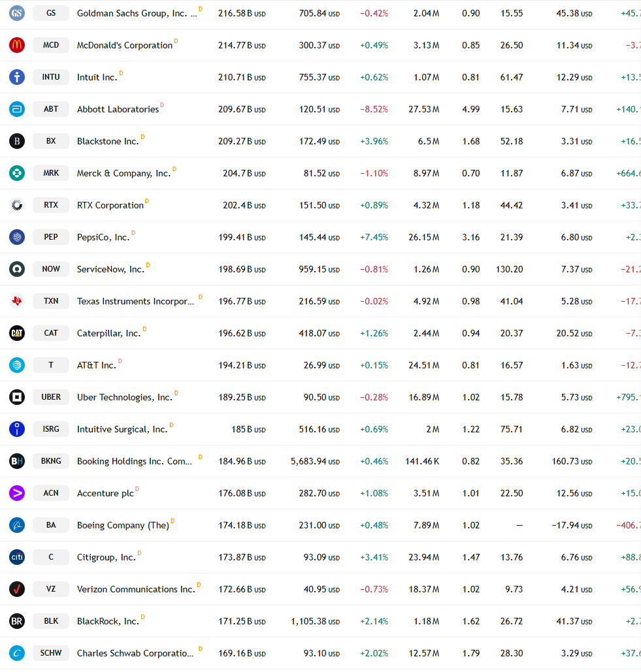Select the CAT ticker badge
The width and height of the screenshot is (641, 672).
point(51,333)
